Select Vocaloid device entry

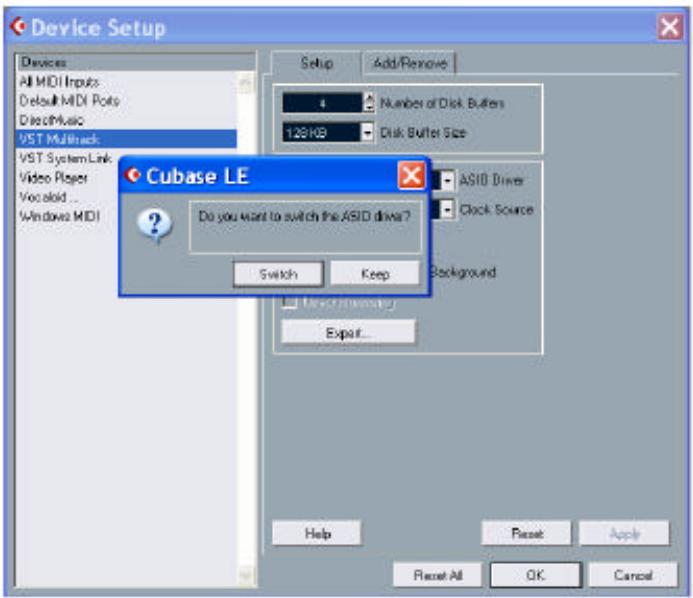coord(48,197)
